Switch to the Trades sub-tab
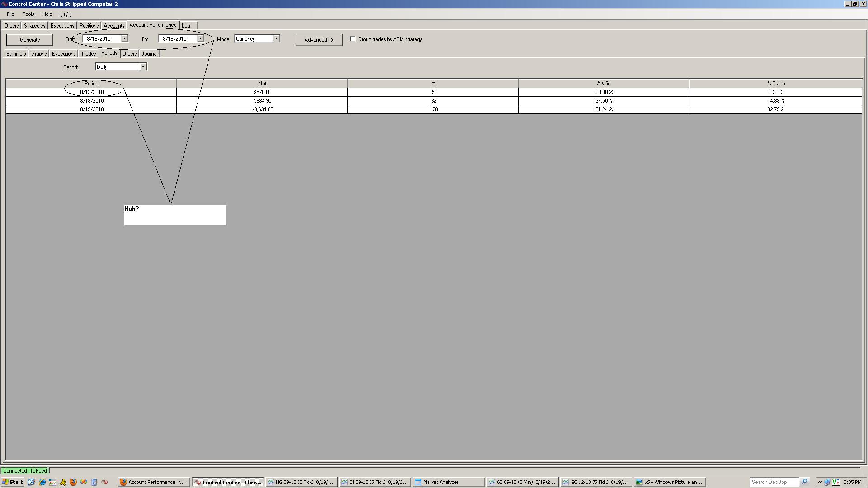Screen dimensions: 868x488 click(x=88, y=54)
